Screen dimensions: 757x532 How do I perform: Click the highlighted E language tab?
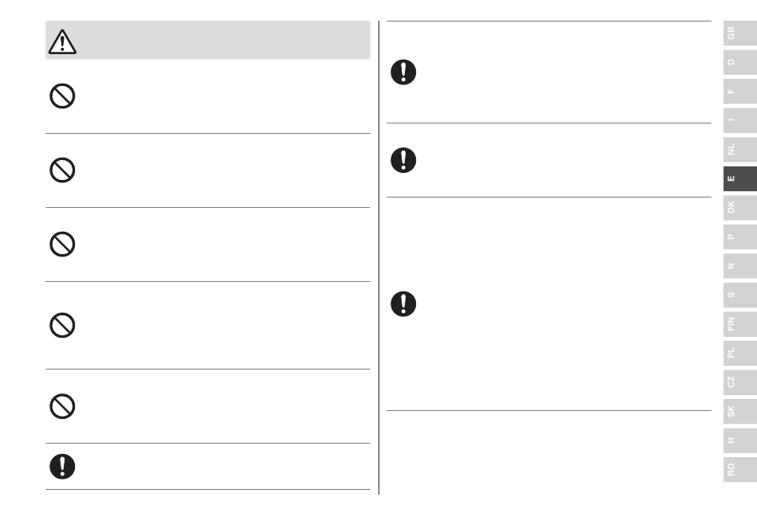tap(740, 178)
